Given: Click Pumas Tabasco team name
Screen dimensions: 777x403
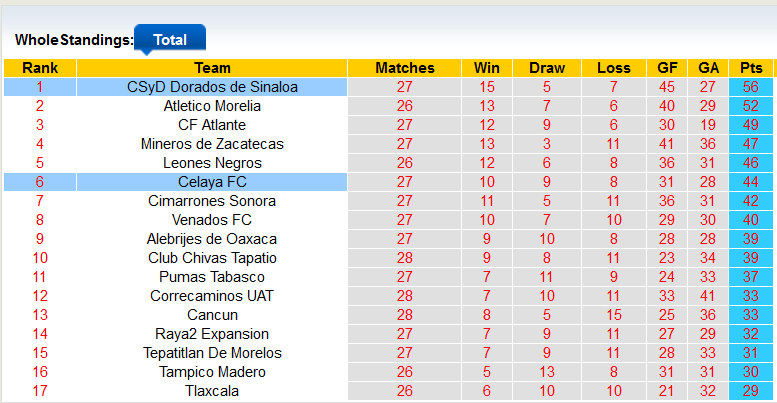Looking at the screenshot, I should click(x=212, y=277).
